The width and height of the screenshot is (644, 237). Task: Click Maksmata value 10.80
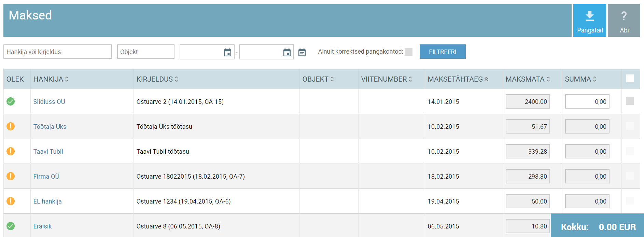click(528, 226)
